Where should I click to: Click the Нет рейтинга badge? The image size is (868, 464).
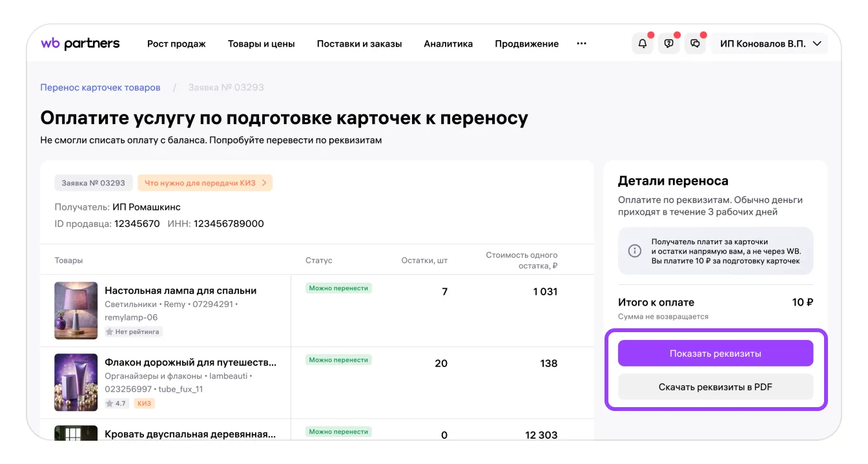[x=133, y=332]
